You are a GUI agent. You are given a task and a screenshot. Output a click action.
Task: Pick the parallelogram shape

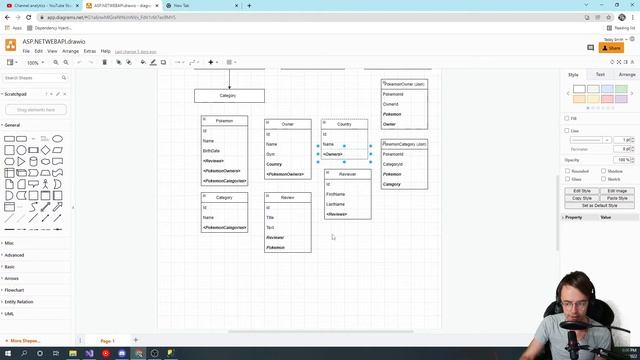58,150
